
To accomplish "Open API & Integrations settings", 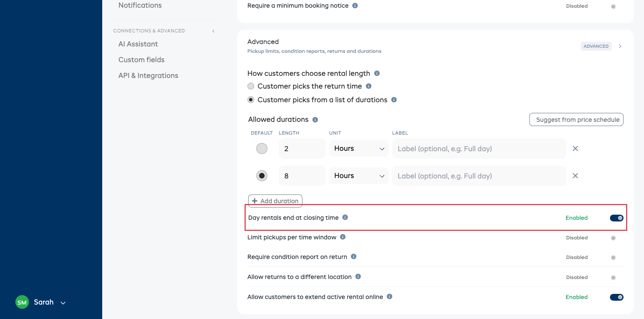I will pos(148,75).
